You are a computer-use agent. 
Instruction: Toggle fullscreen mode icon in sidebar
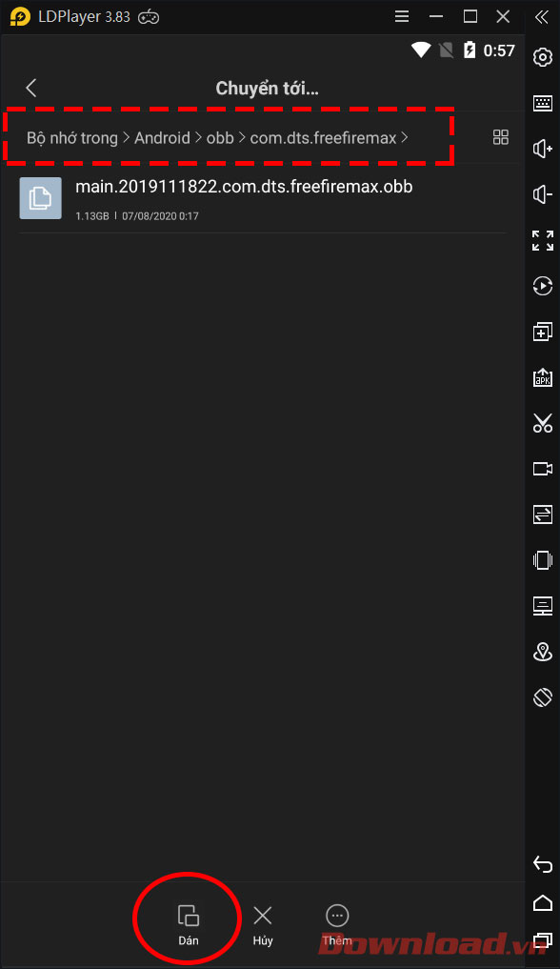(543, 240)
